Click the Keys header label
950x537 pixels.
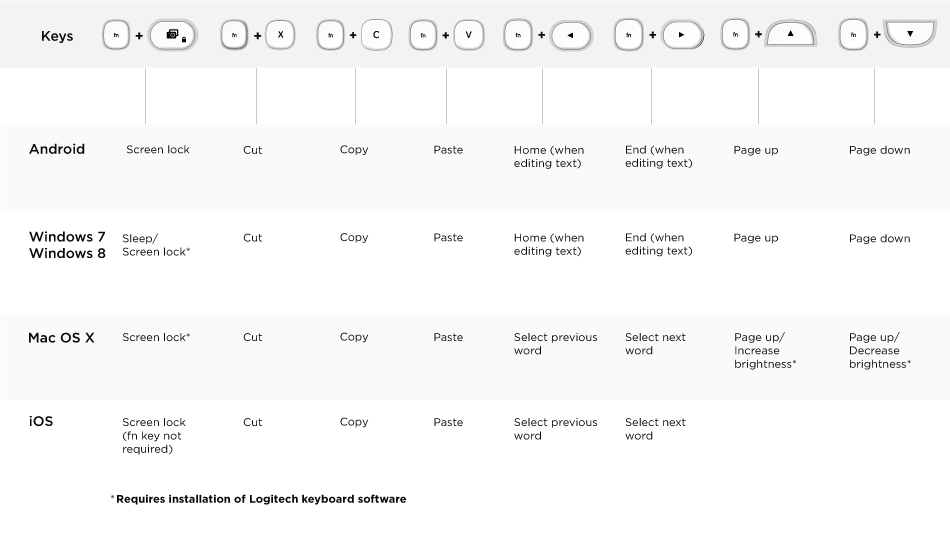[57, 36]
